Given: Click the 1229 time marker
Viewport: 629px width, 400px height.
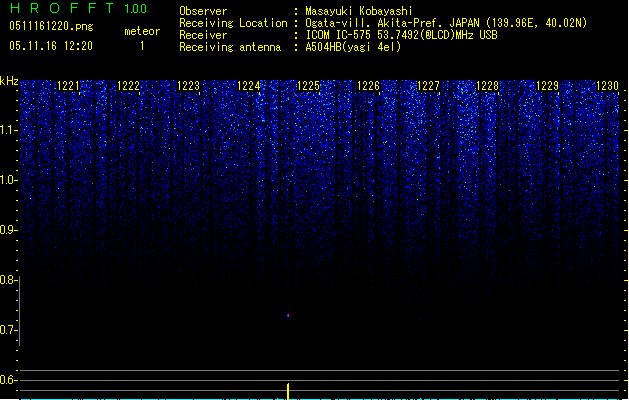Looking at the screenshot, I should click(548, 85).
